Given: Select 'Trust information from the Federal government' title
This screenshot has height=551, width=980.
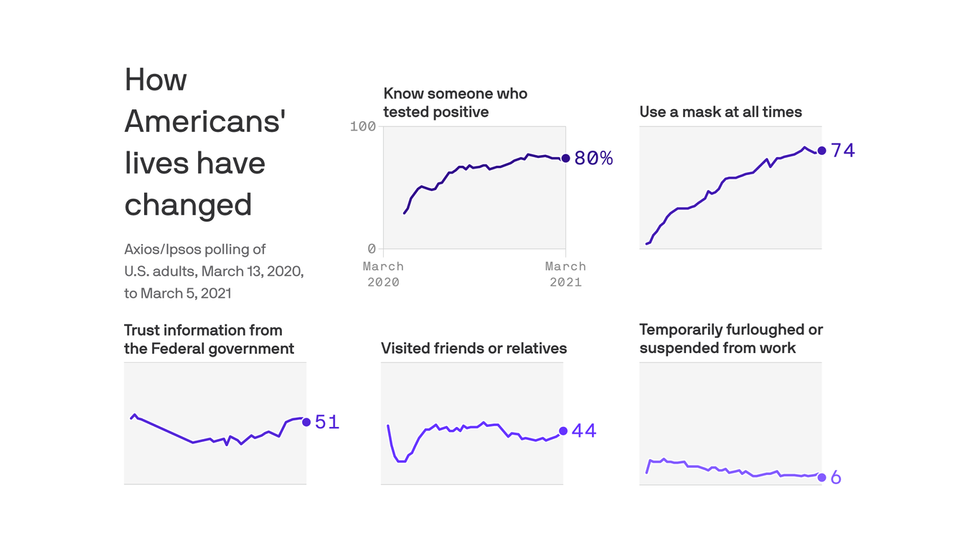Looking at the screenshot, I should pyautogui.click(x=209, y=339).
